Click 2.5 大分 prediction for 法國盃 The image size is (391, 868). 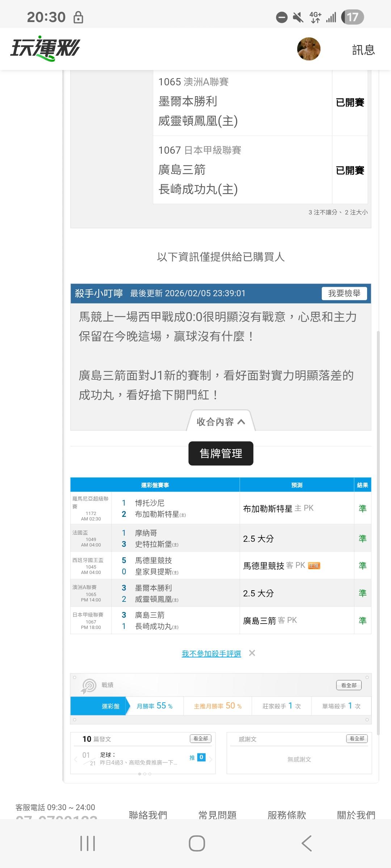coord(258,539)
